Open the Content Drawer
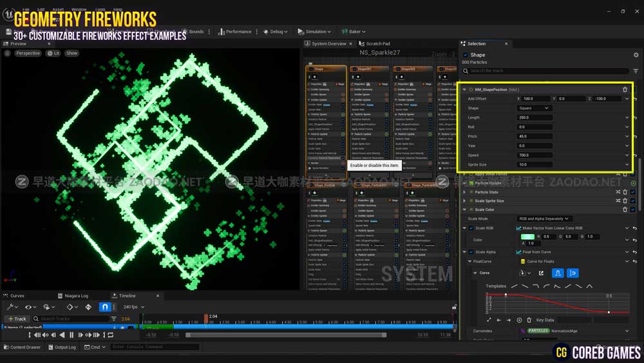This screenshot has height=363, width=644. [x=22, y=348]
